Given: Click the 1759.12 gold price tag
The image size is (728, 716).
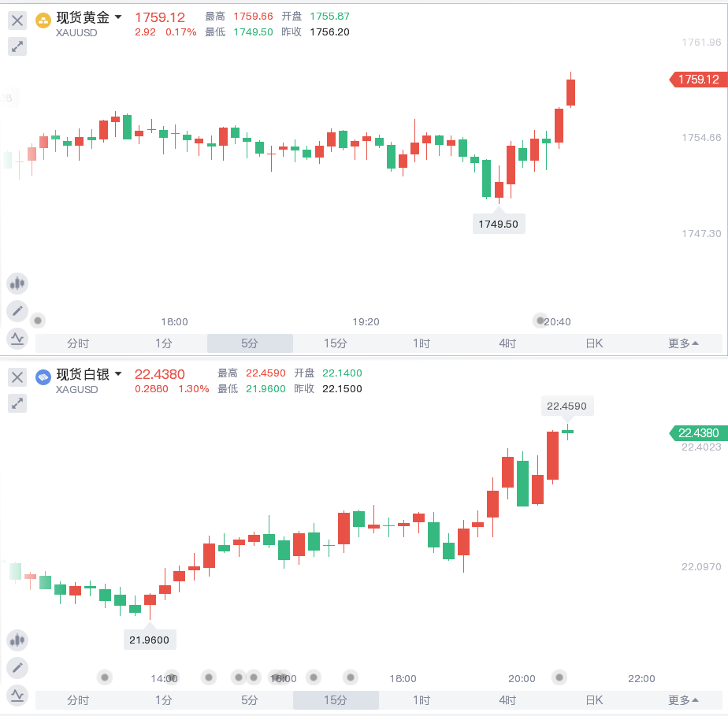Looking at the screenshot, I should 696,80.
